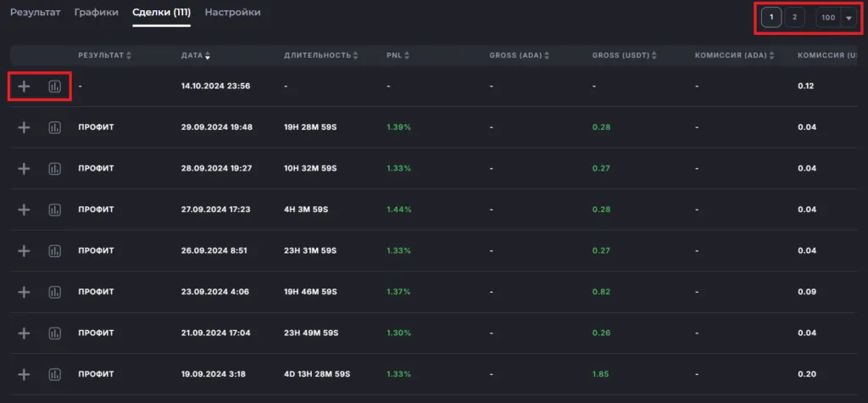Sort by Длительность column header
This screenshot has width=868, height=403.
[x=321, y=56]
